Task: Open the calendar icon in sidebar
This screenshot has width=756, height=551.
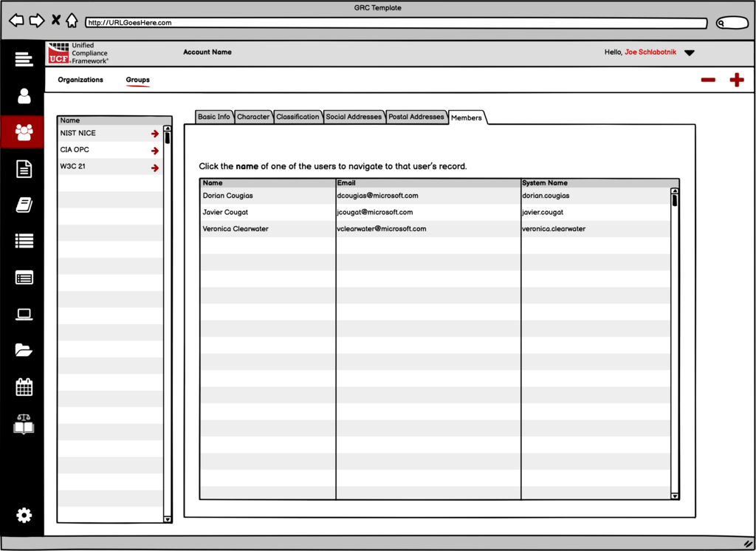Action: coord(24,387)
